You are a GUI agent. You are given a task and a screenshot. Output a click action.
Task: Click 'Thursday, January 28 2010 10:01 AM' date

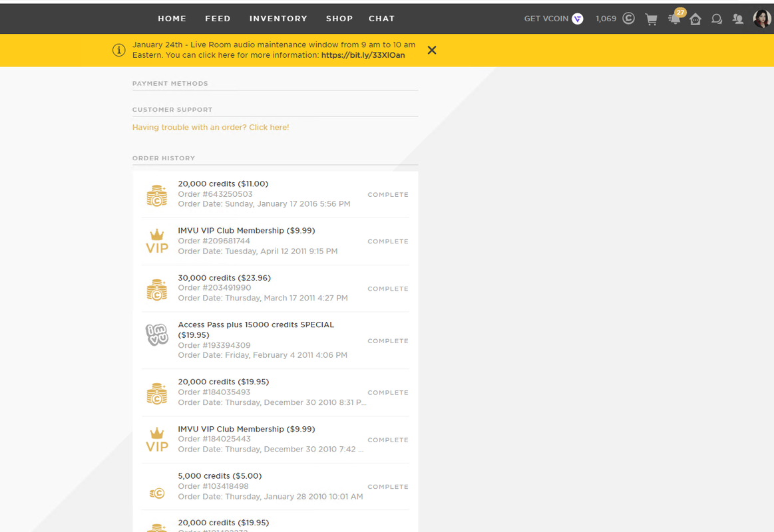[294, 497]
